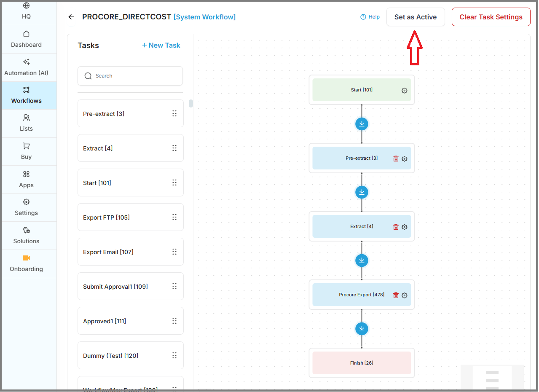
Task: Click the back arrow beside PROCORE_DIRECTCOST
Action: (x=71, y=17)
